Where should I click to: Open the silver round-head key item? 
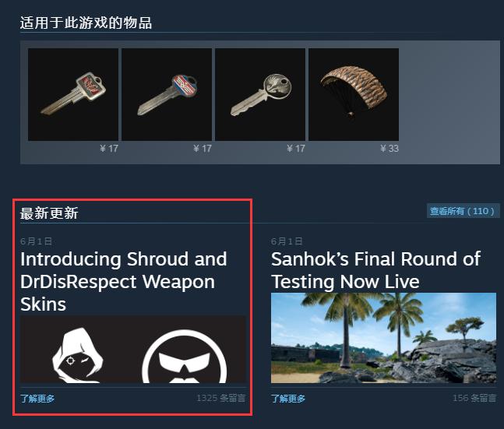point(260,94)
